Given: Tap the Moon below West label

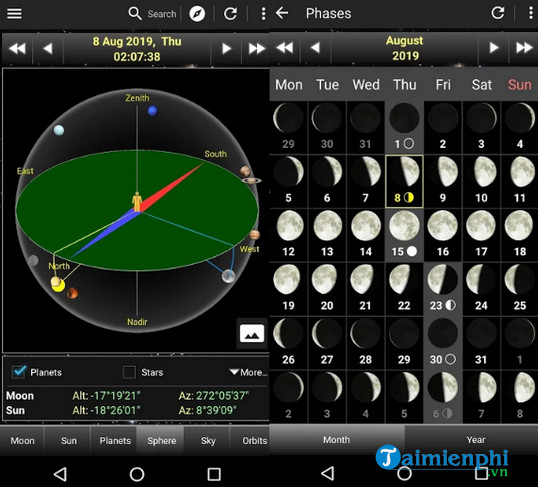Looking at the screenshot, I should pos(229,276).
